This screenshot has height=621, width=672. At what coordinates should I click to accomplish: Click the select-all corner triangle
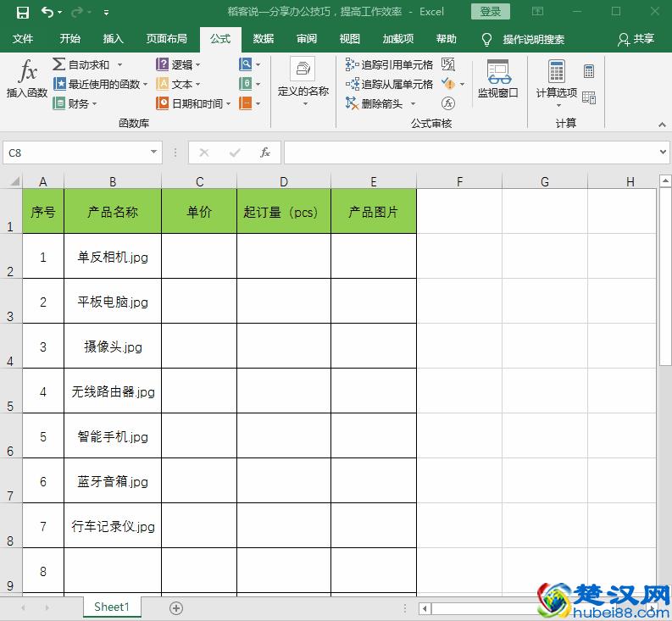pyautogui.click(x=15, y=180)
